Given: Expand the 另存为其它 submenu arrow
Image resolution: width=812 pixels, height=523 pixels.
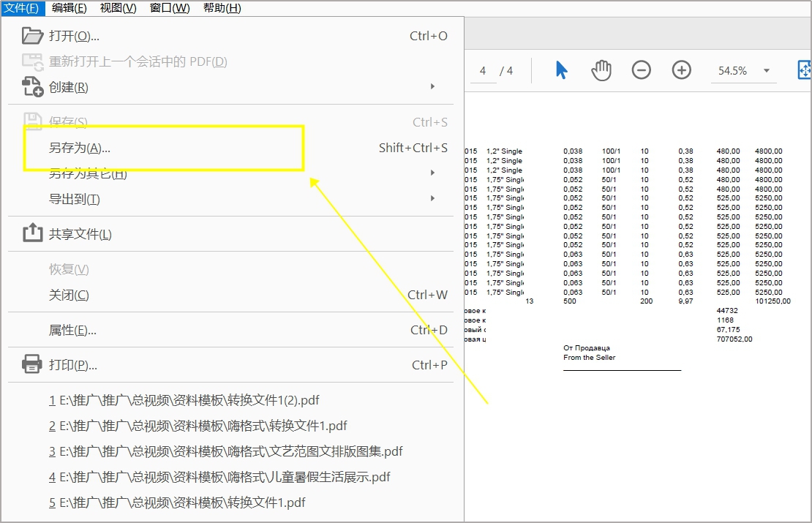Looking at the screenshot, I should pos(432,173).
